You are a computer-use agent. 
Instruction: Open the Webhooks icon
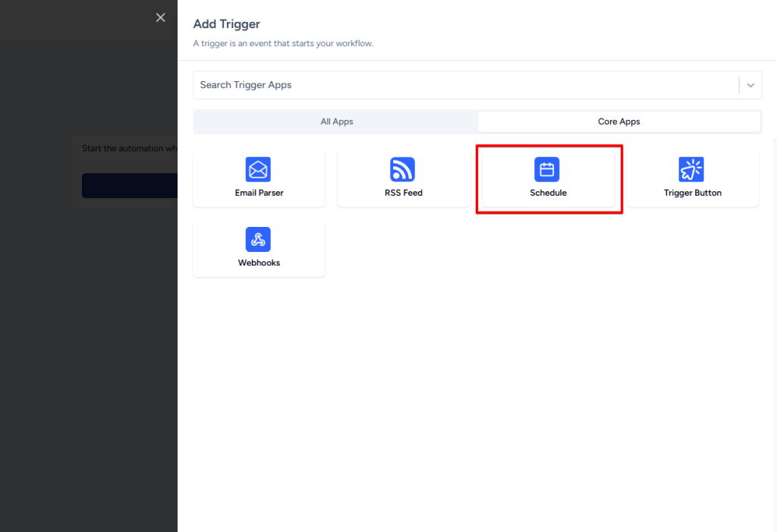click(258, 239)
